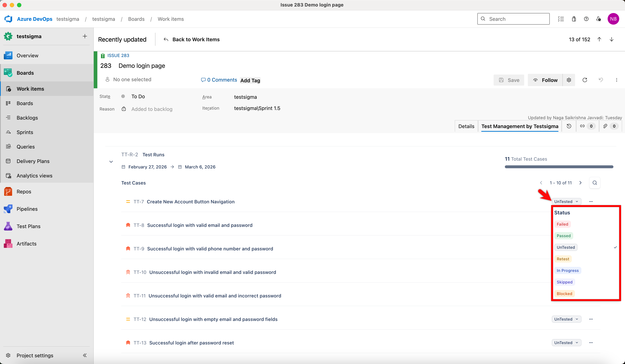Open the User settings icon
The height and width of the screenshot is (364, 625).
point(599,19)
